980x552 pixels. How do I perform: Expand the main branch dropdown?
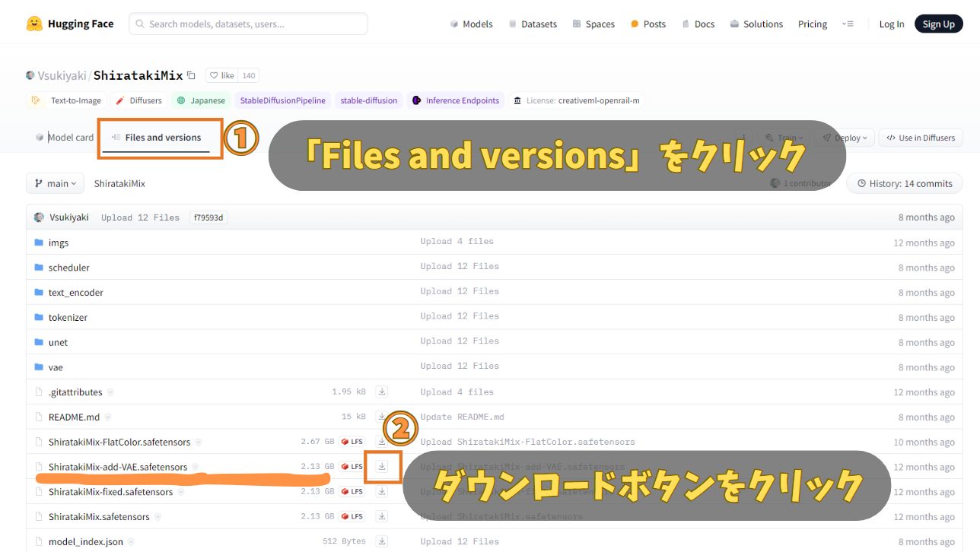pos(56,183)
